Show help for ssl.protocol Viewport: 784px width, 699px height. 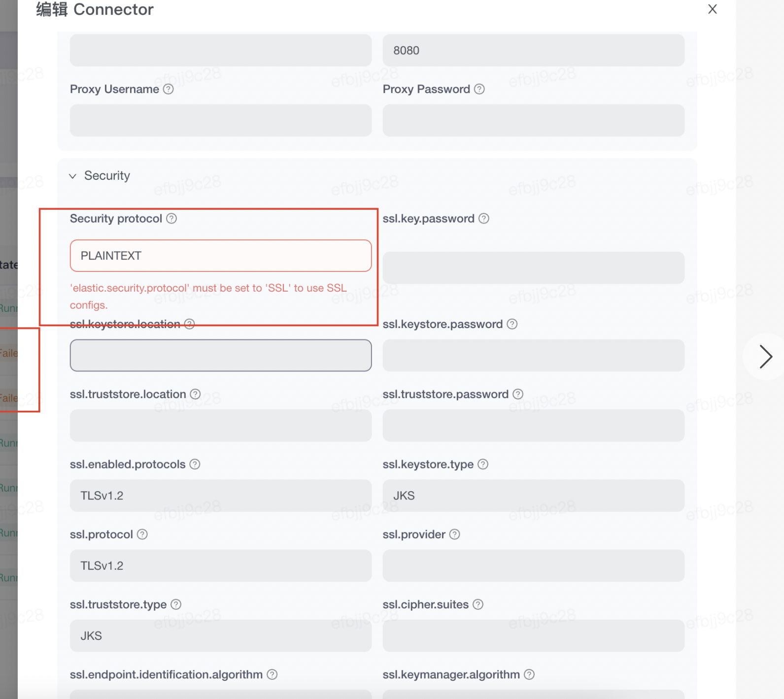point(142,534)
